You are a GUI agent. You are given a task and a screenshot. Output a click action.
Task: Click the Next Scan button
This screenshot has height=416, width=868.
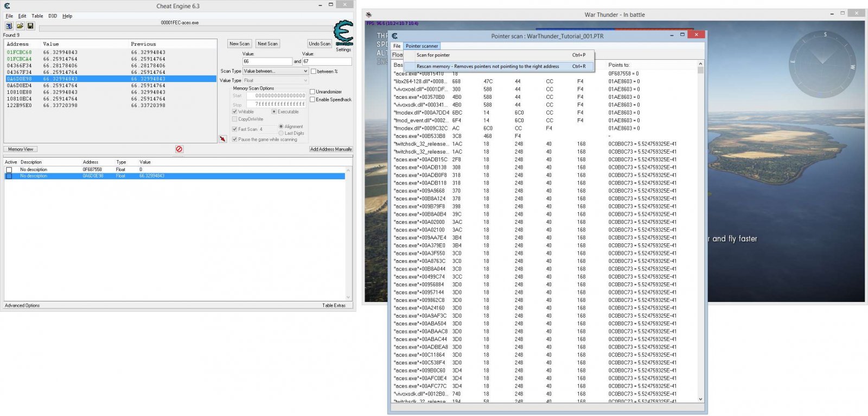[x=267, y=43]
